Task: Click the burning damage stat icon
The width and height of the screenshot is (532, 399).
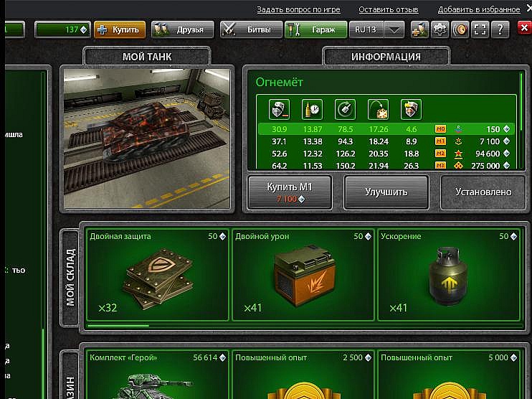Action: pyautogui.click(x=411, y=109)
